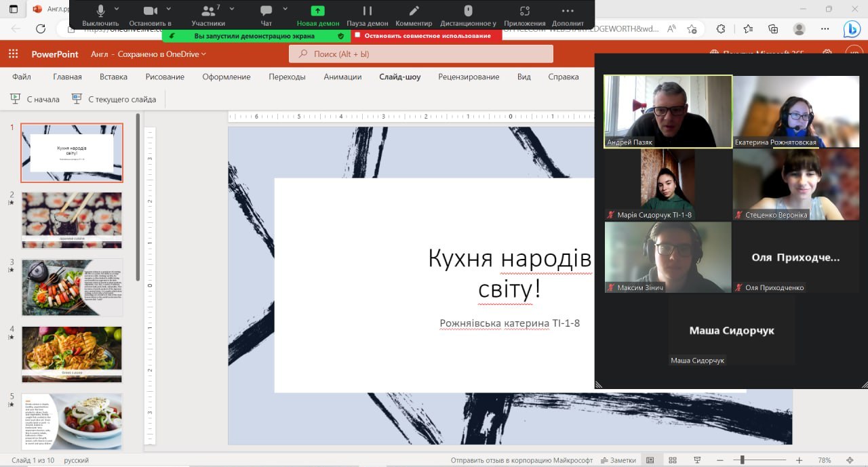Screen dimensions: 868x467
Task: Mute microphone in Zoom toolbar
Action: coord(100,12)
